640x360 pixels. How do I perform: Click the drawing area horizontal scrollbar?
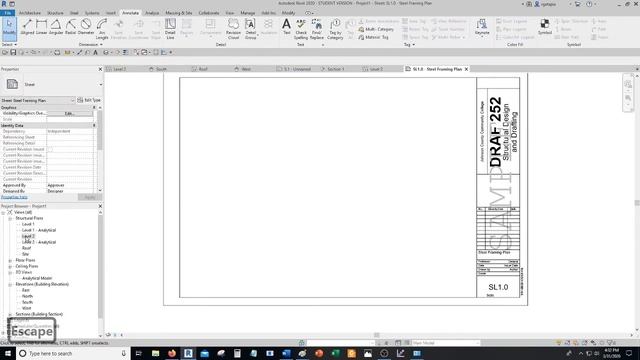coord(376,335)
